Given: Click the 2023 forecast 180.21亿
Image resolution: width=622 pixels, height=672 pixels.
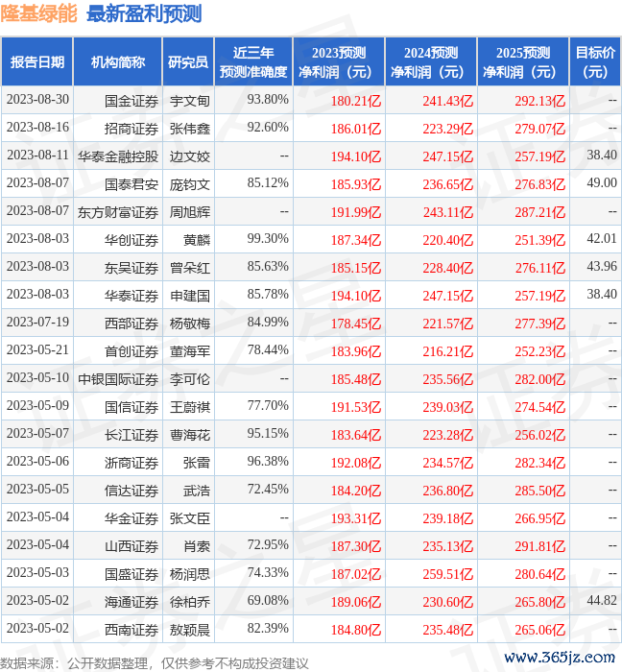Looking at the screenshot, I should click(x=356, y=101).
